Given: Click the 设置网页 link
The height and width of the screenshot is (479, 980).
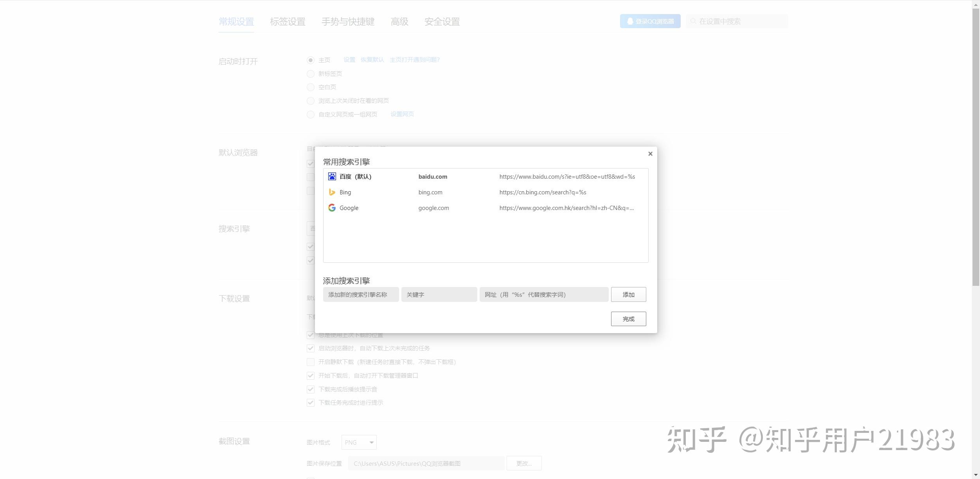Looking at the screenshot, I should pos(402,114).
